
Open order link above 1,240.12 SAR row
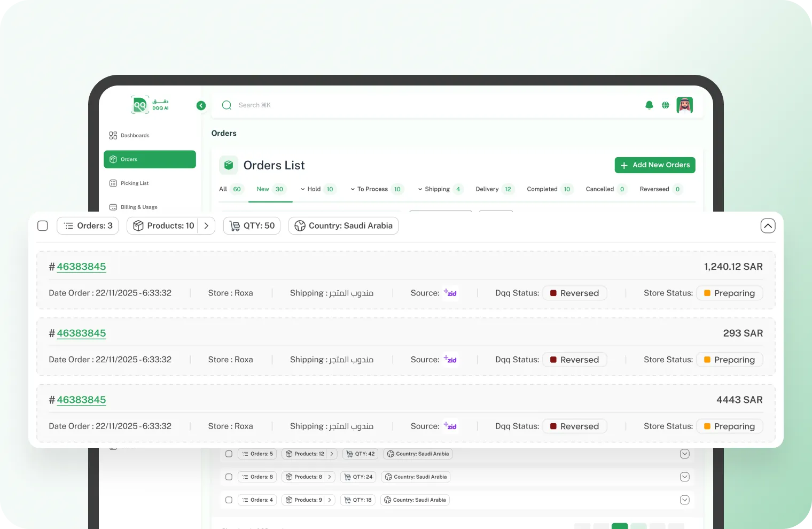[x=81, y=267]
